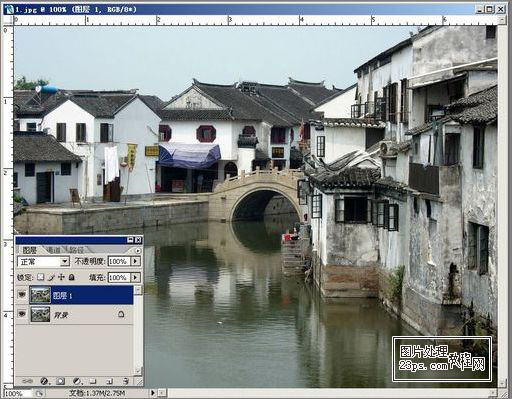This screenshot has width=512, height=399.
Task: Switch to the paths (路径) tab
Action: click(x=77, y=250)
